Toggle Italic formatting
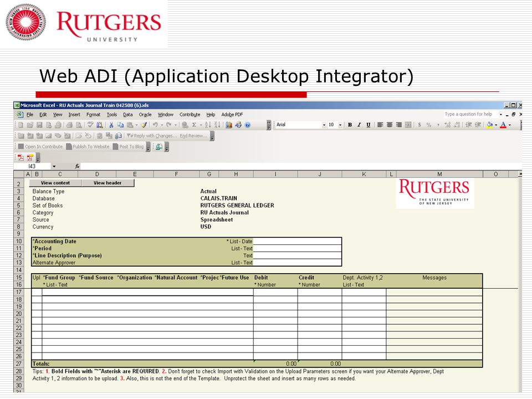This screenshot has width=532, height=399. click(x=359, y=125)
